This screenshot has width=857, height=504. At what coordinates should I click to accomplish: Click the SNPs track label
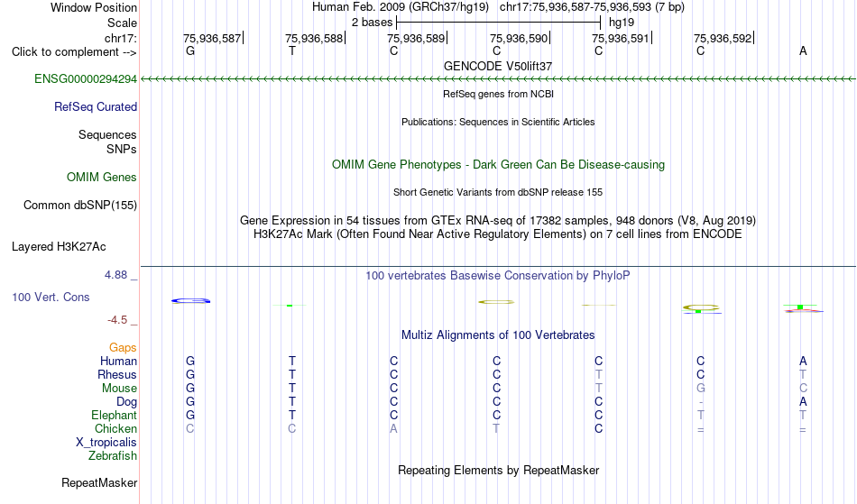(x=122, y=149)
